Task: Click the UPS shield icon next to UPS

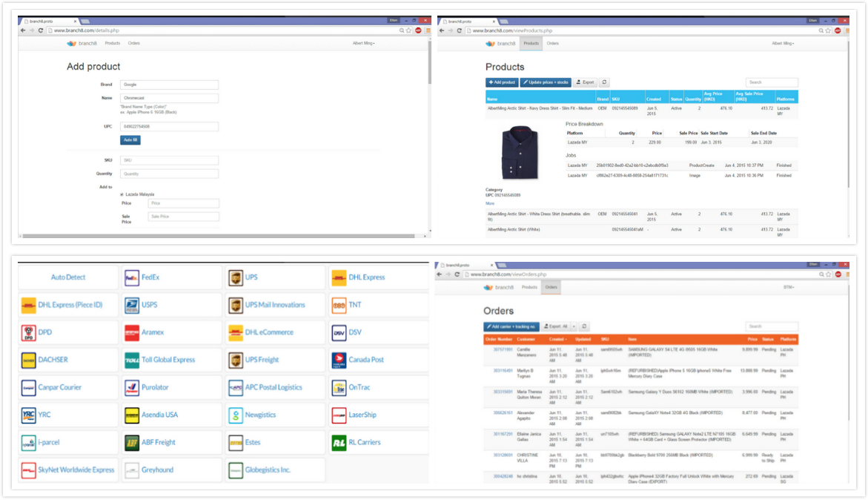Action: pyautogui.click(x=236, y=277)
